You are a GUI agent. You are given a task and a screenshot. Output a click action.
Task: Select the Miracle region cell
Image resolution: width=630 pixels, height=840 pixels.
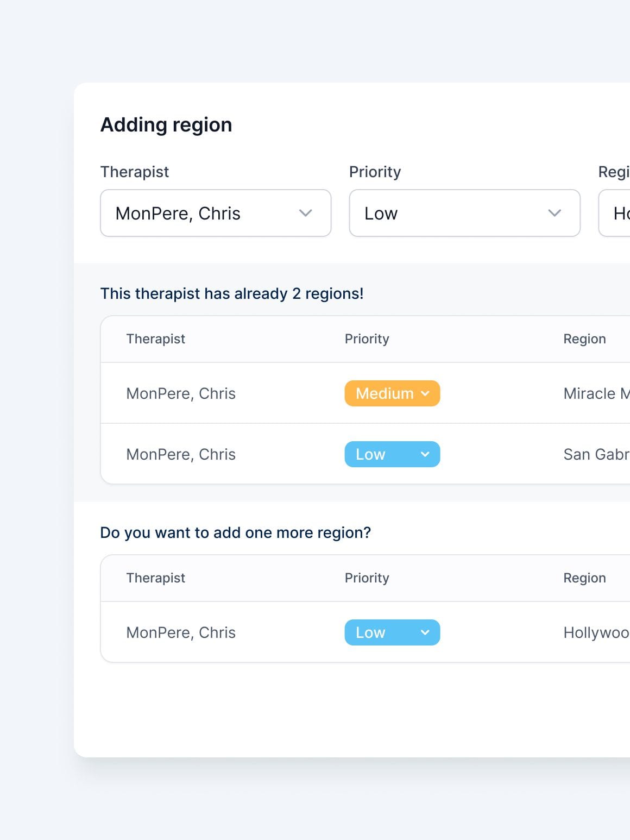click(x=596, y=393)
